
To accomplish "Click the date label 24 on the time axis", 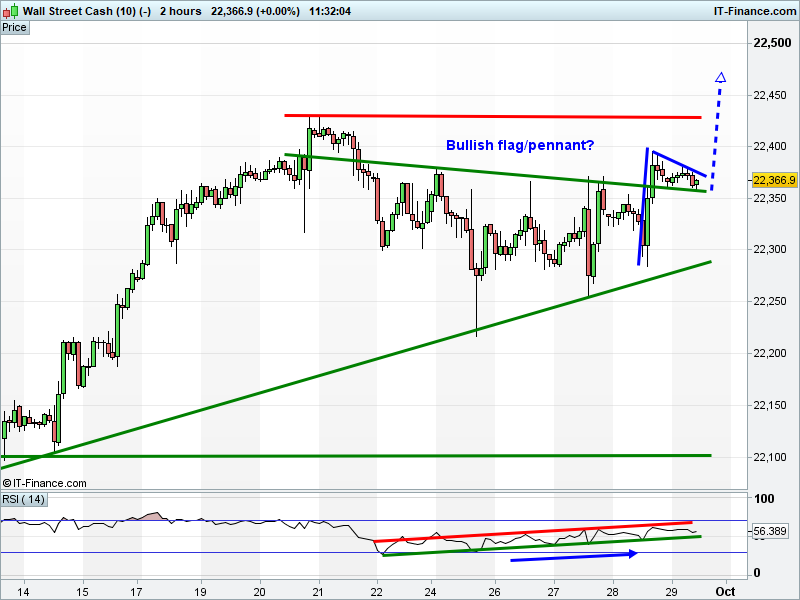I will coord(431,592).
